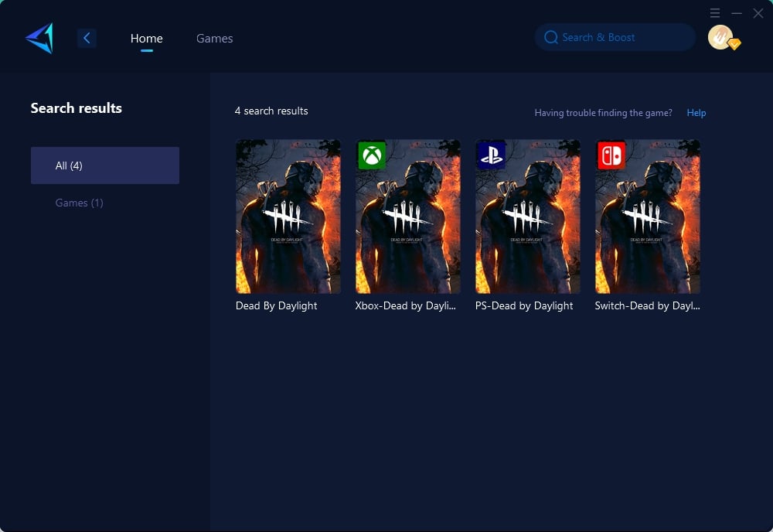Go back using the back arrow
Viewport: 773px width, 532px height.
[x=87, y=38]
